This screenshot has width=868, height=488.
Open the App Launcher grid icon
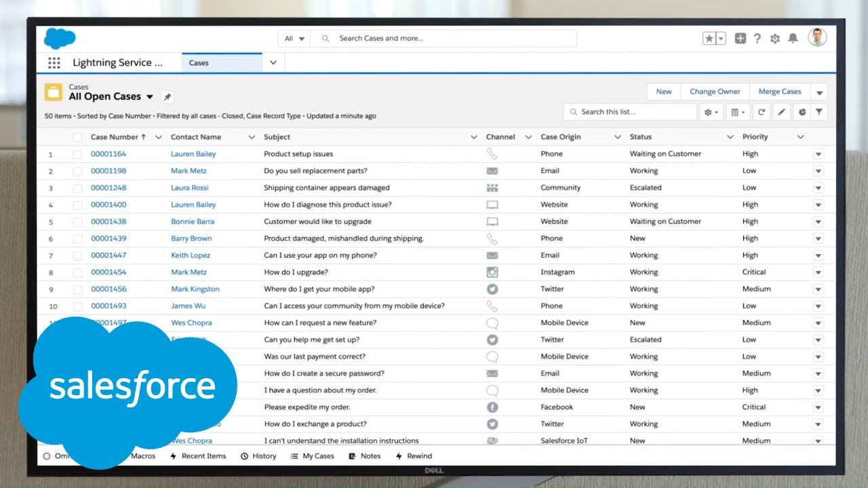(54, 63)
